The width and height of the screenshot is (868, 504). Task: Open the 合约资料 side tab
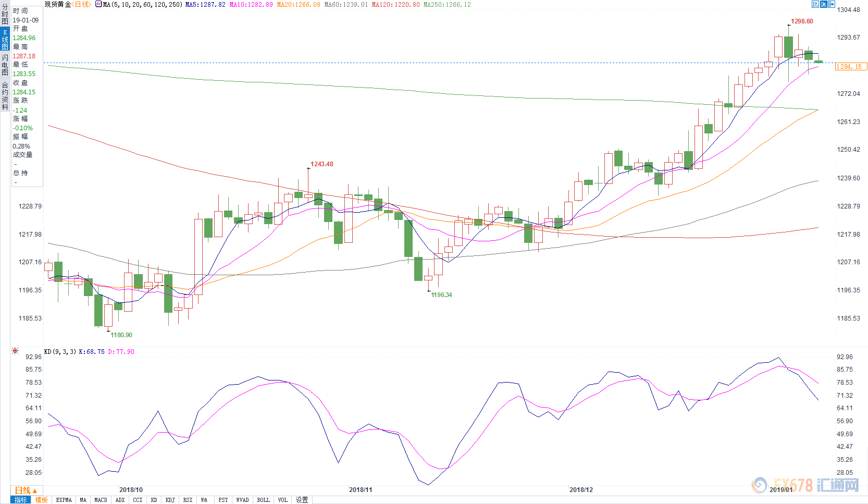click(x=5, y=96)
